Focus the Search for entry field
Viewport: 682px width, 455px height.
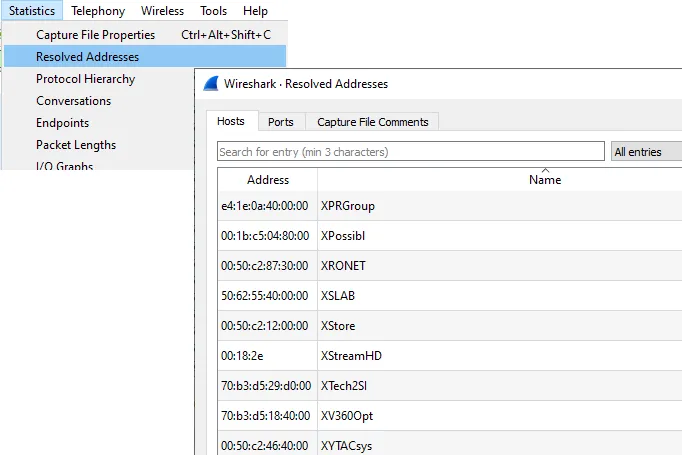point(411,151)
